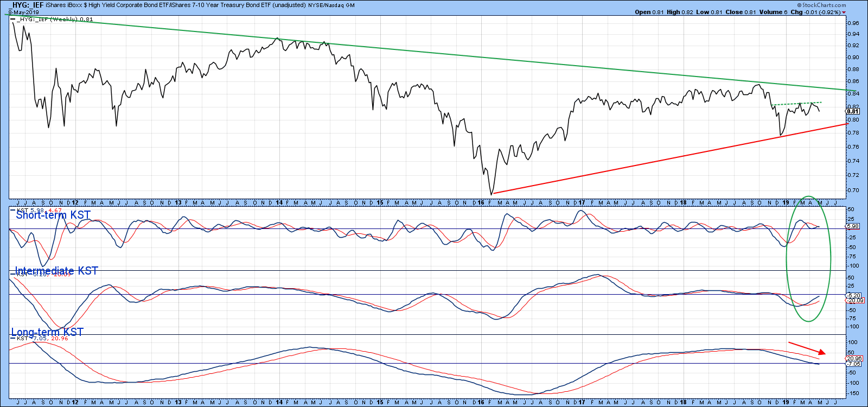This screenshot has height=407, width=868.
Task: Click the 0.74 price axis label
Action: [853, 161]
